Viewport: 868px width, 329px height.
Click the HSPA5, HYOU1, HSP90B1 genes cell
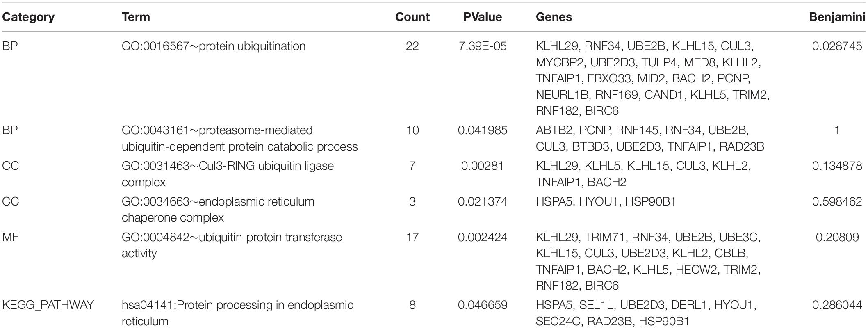coord(606,201)
